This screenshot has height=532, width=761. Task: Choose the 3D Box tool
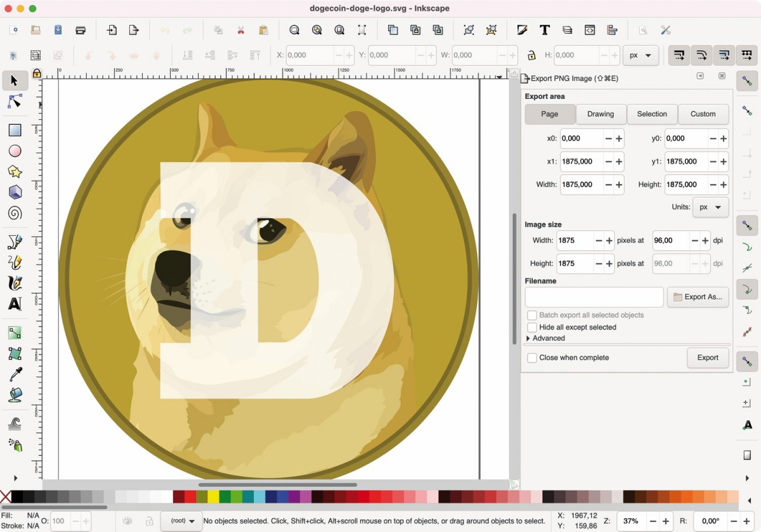15,192
